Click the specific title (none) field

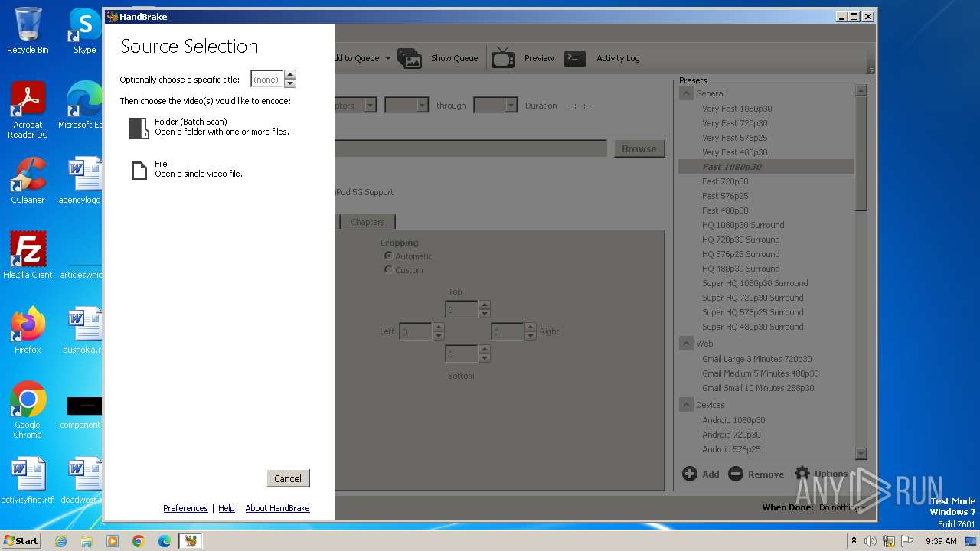click(x=267, y=79)
